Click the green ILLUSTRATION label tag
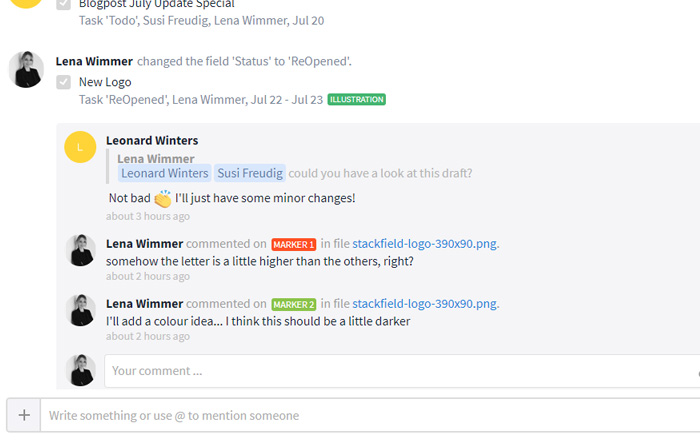Viewport: 700px width, 440px height. click(x=357, y=100)
